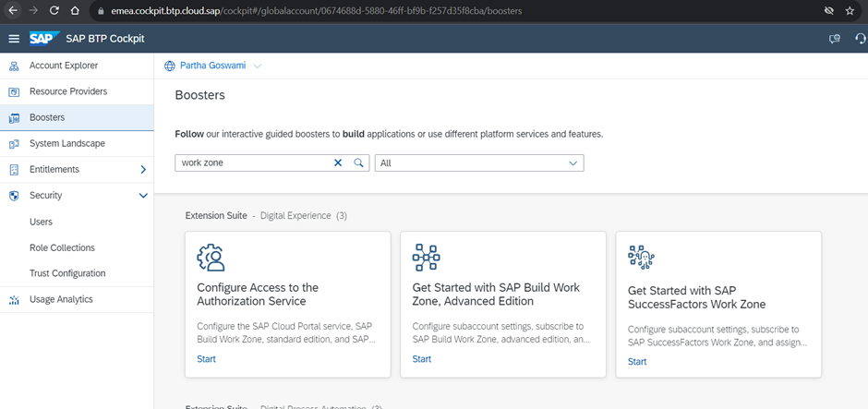
Task: Click the SAP logo in header
Action: [42, 38]
